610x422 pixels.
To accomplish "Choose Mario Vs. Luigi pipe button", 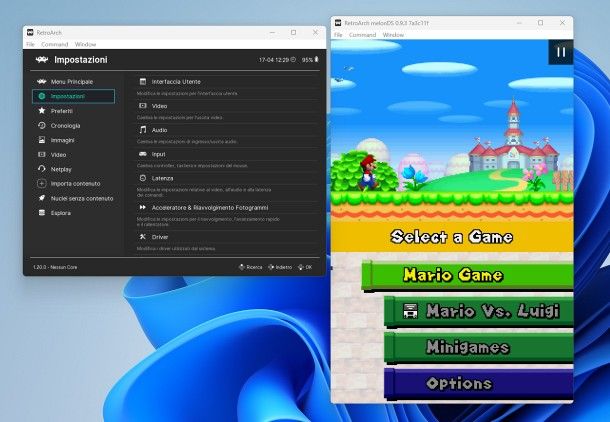I will point(479,311).
